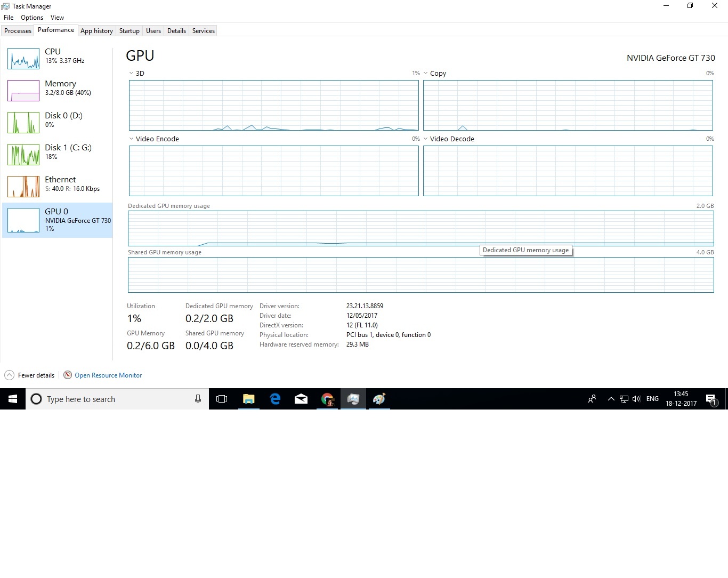Viewport: 728px width, 578px height.
Task: Click the driver version value 23.21.13.8859
Action: [x=365, y=306]
